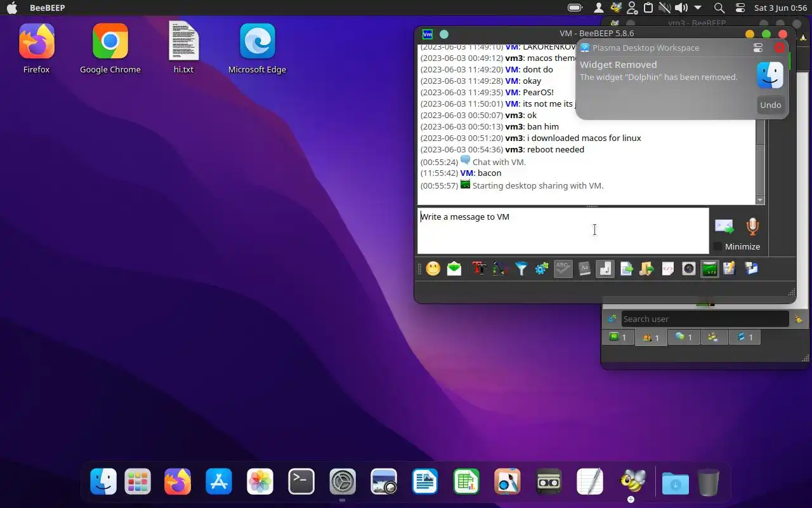This screenshot has height=508, width=812.
Task: Click broom clear icon beside Search user
Action: pos(799,319)
